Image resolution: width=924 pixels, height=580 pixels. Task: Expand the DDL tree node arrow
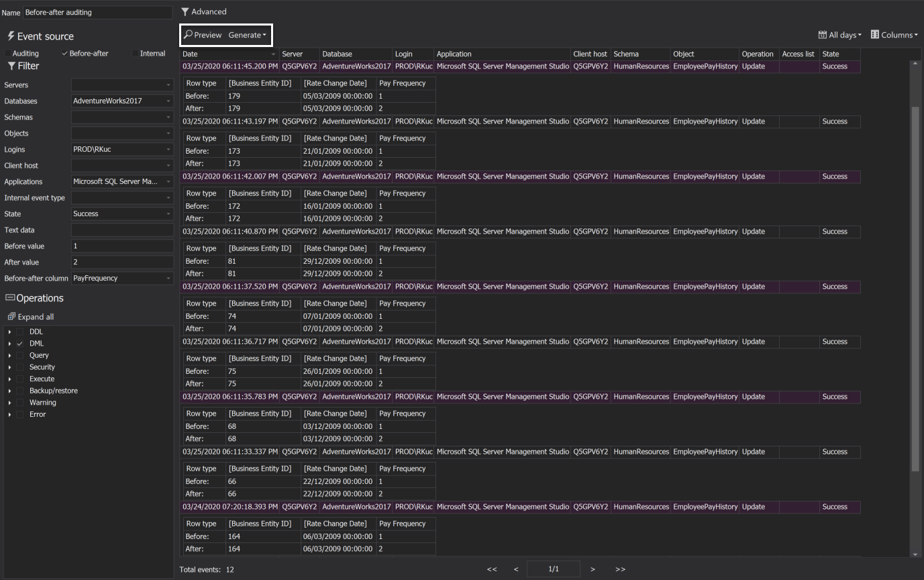pos(9,332)
